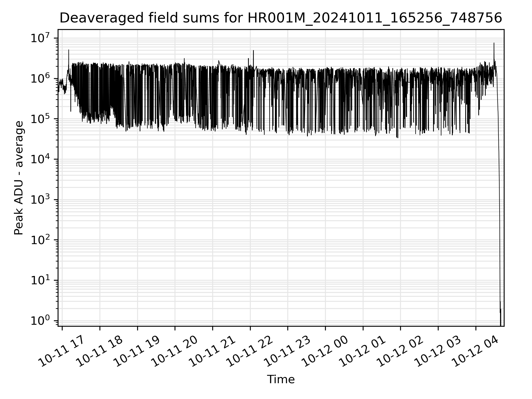Click the y tick label 10^6

[x=40, y=78]
